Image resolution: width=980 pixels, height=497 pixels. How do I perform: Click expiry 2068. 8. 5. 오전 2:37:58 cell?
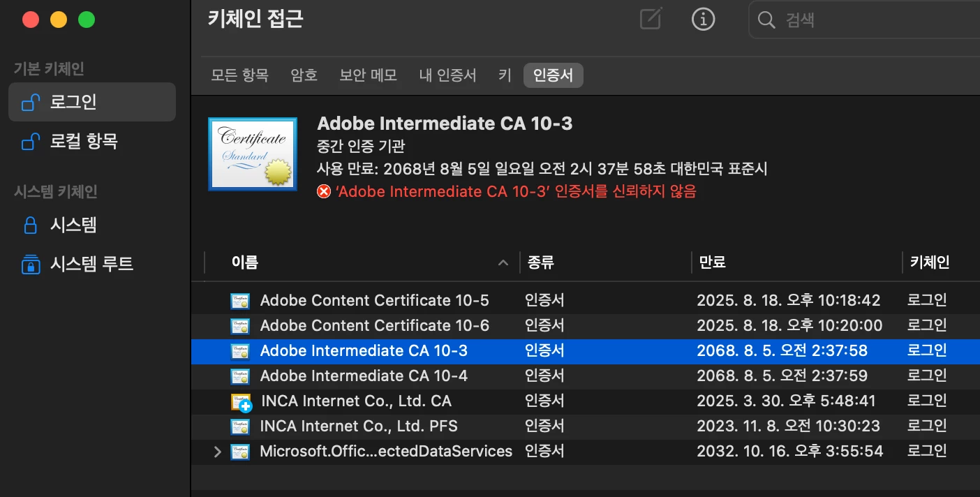[782, 351]
